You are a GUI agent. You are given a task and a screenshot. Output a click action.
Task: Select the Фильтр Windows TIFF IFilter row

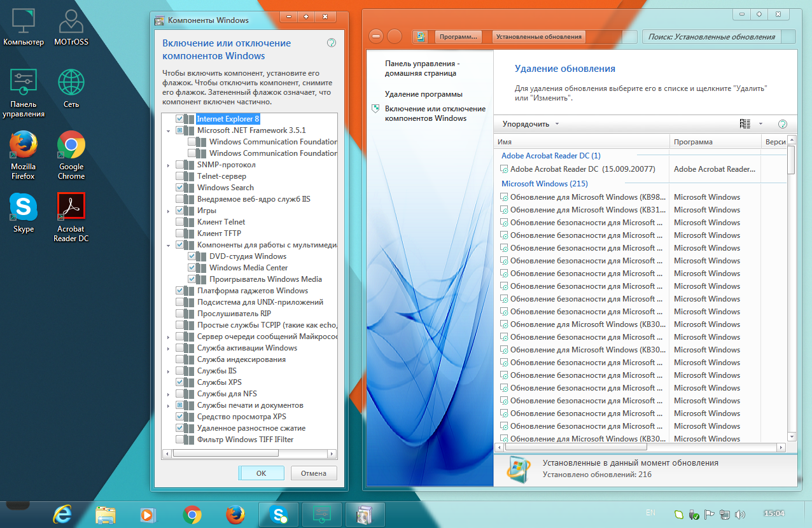tap(245, 440)
